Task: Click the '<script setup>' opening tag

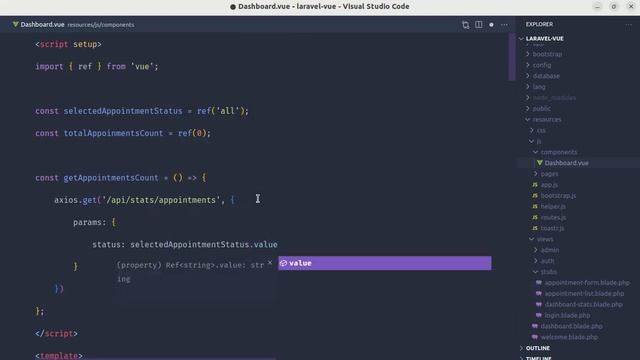Action: click(x=68, y=44)
